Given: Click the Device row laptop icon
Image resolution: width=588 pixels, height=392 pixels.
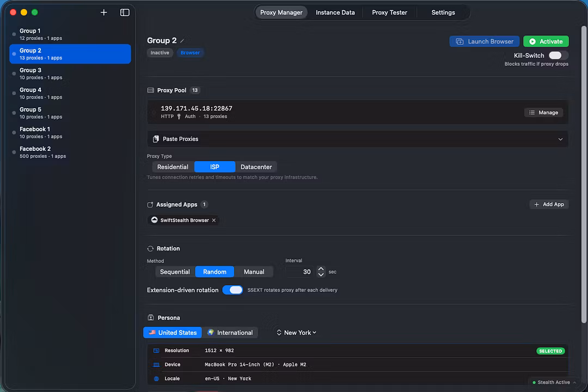Looking at the screenshot, I should coord(156,365).
